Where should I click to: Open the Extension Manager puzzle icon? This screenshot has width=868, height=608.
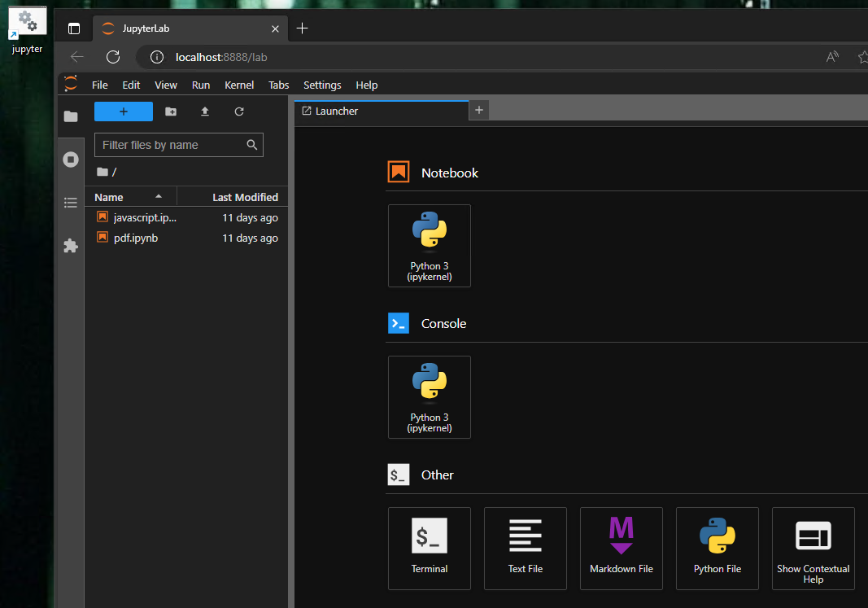[x=71, y=245]
